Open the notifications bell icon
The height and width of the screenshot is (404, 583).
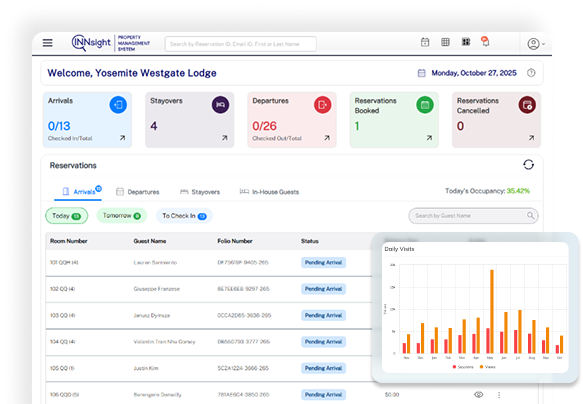click(485, 42)
